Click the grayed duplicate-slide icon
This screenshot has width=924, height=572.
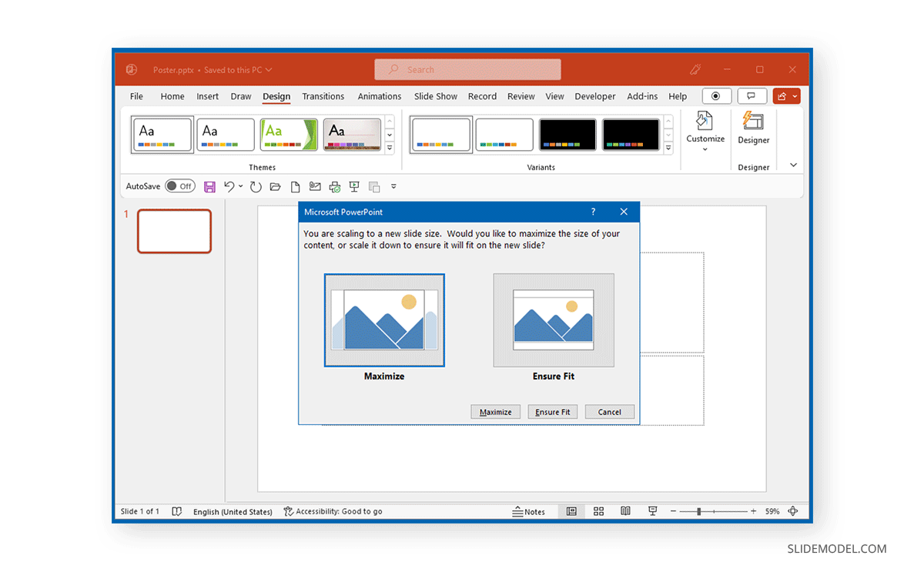point(374,186)
